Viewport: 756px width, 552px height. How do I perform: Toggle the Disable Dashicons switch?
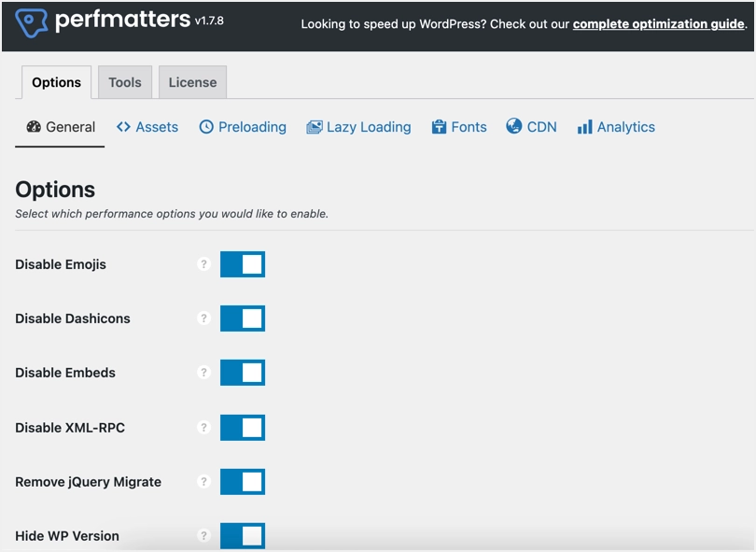tap(243, 318)
